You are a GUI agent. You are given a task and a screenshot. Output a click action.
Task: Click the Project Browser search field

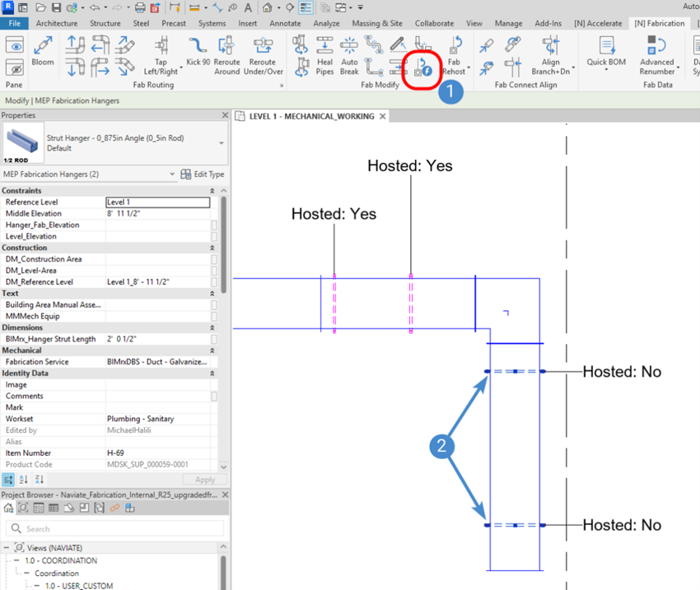[115, 528]
